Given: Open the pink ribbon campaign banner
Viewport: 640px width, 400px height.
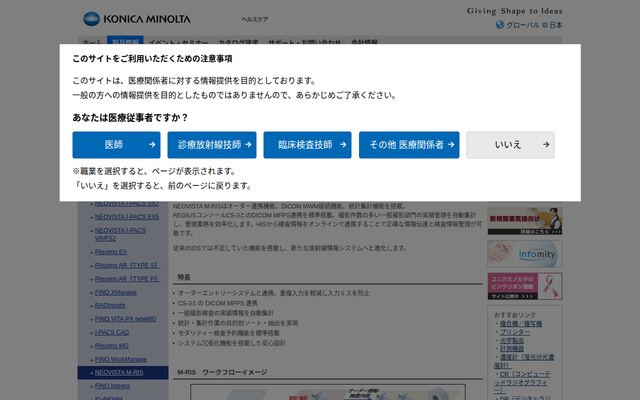Looking at the screenshot, I should point(525,286).
